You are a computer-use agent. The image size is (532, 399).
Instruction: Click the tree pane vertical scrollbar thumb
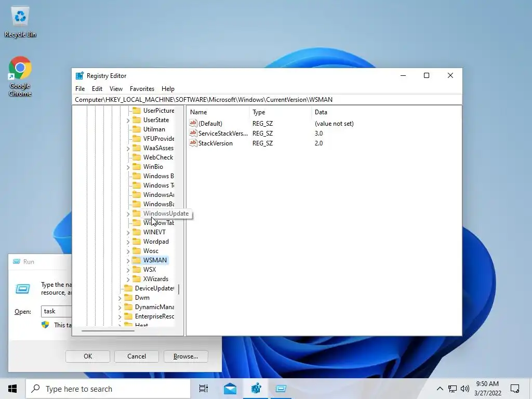(x=179, y=289)
